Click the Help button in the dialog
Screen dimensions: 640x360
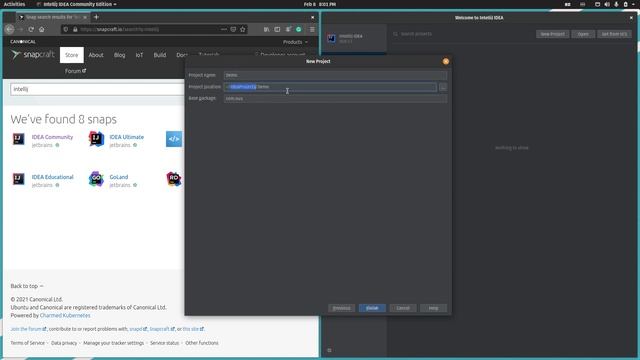[433, 308]
